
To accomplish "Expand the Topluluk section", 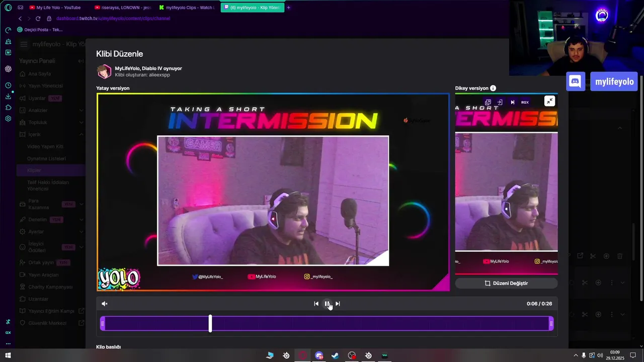I will (82, 122).
